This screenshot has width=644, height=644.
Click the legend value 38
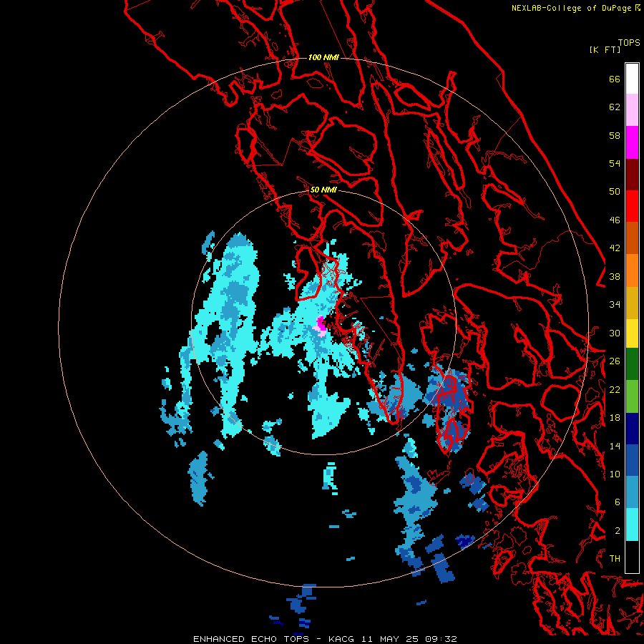point(615,276)
